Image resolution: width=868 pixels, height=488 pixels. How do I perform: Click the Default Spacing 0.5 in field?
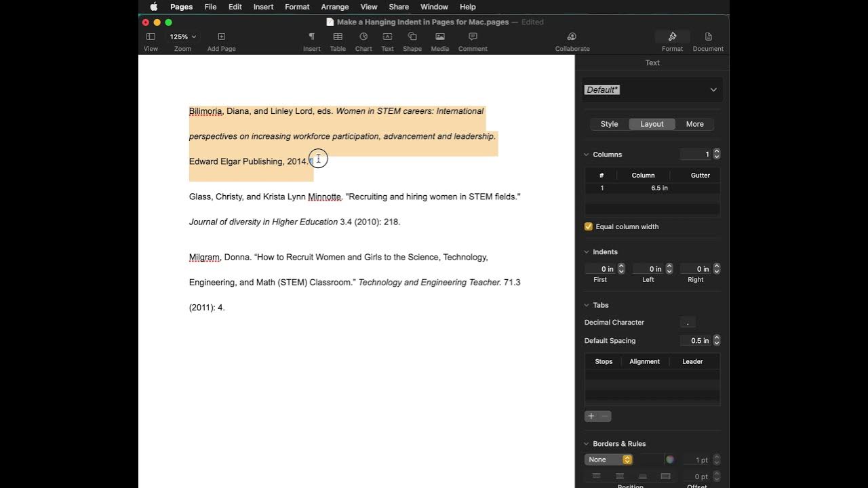click(696, 341)
